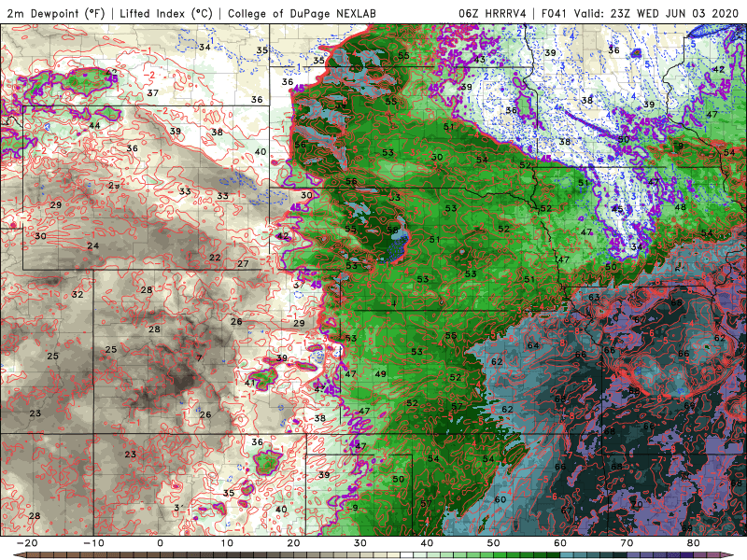Click the '49' dewpoint value on the map
The width and height of the screenshot is (747, 560).
point(380,374)
